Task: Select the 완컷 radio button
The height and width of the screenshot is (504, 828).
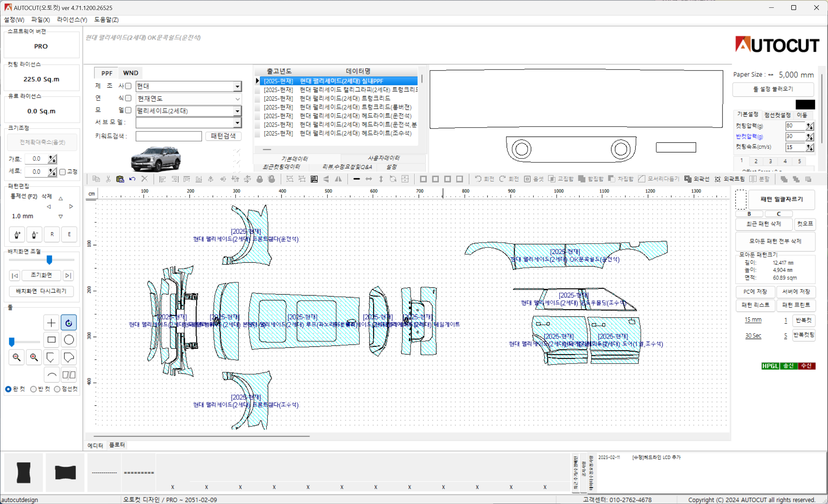Action: (x=8, y=389)
